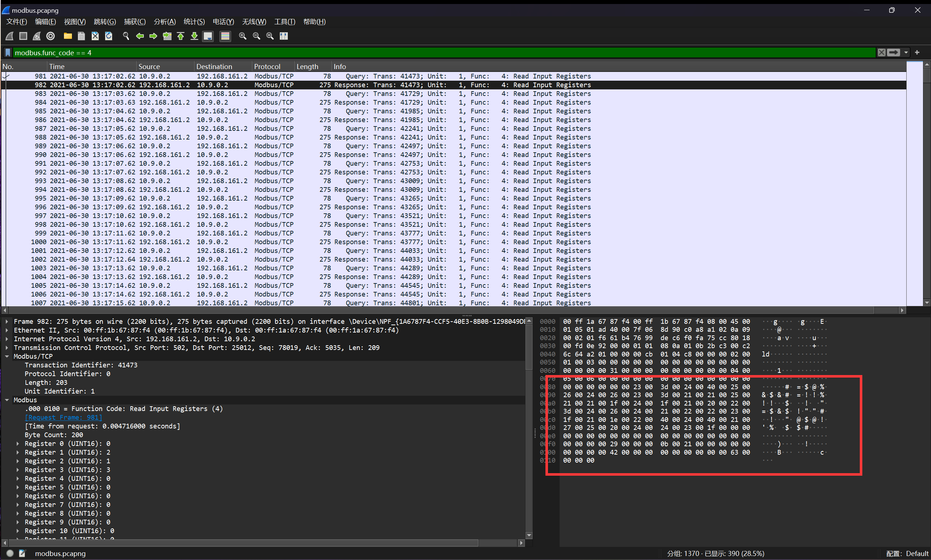Sort packets by Length column header

[x=313, y=67]
